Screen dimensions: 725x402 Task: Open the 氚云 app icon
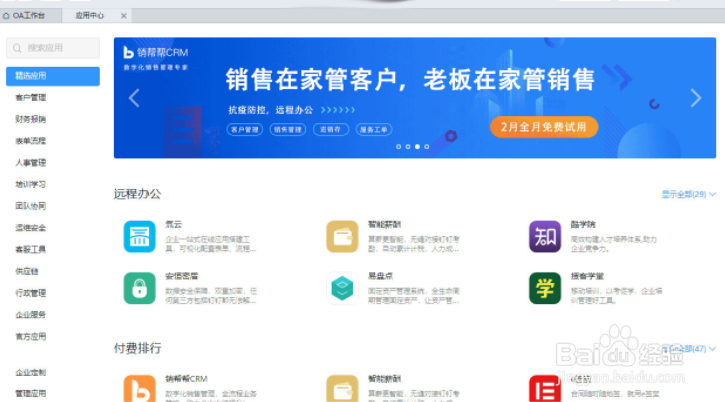[x=139, y=236]
